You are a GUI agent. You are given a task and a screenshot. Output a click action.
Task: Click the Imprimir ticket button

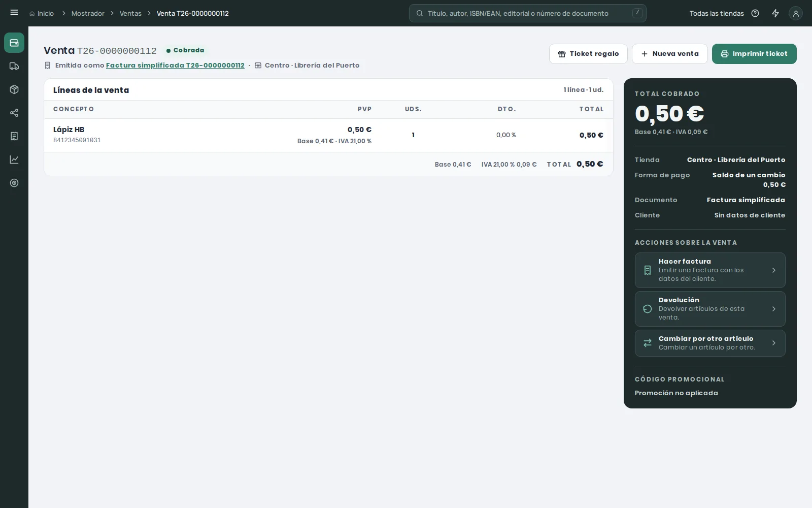tap(754, 54)
